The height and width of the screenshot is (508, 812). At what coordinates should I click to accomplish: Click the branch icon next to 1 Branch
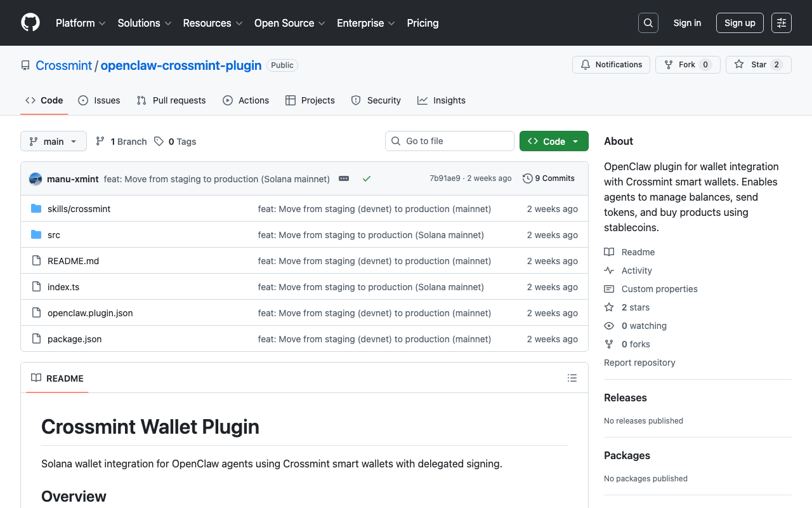coord(100,141)
